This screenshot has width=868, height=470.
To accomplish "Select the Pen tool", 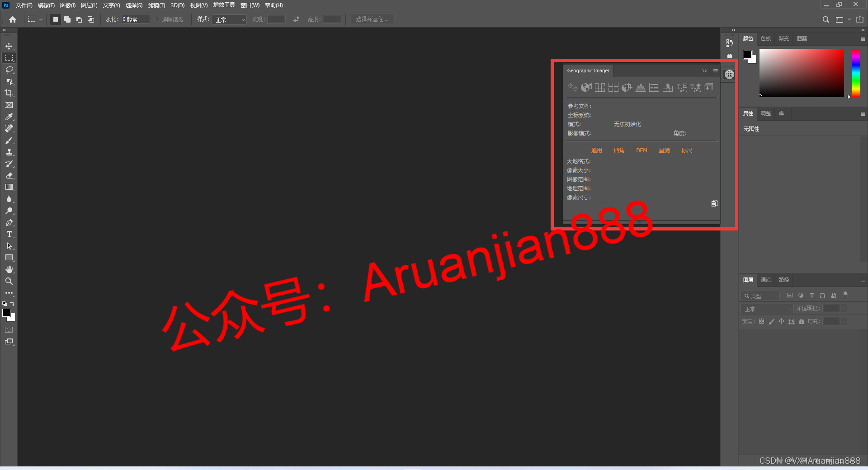I will point(9,222).
